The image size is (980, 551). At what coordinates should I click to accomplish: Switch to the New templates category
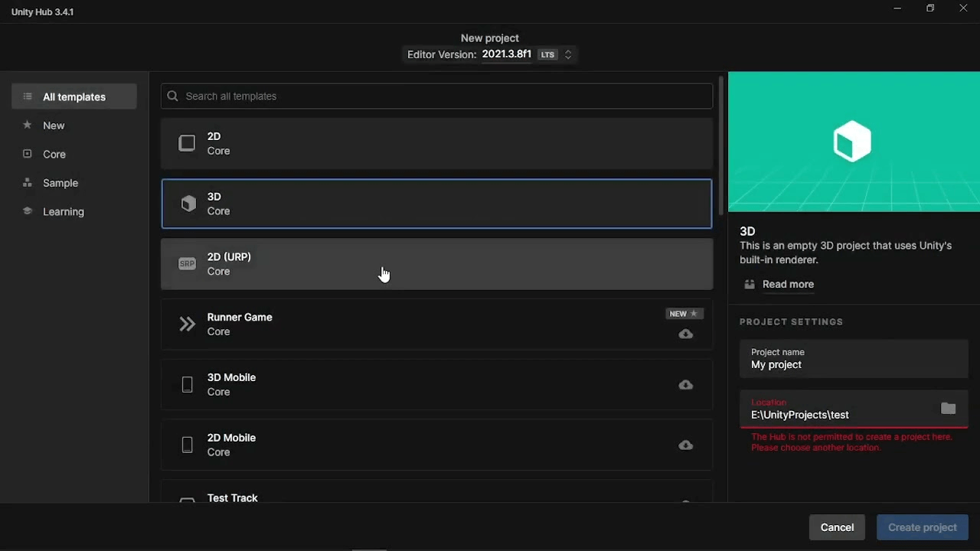pos(54,126)
